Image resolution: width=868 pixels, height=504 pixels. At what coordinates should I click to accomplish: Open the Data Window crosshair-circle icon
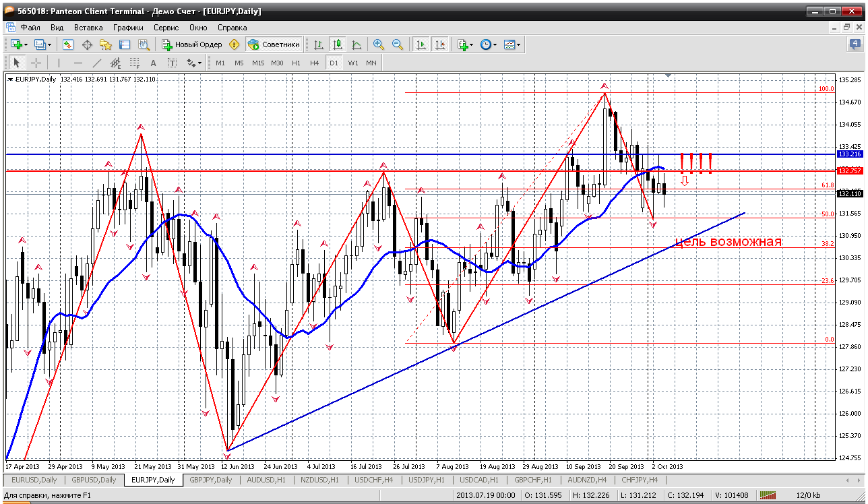click(x=87, y=44)
